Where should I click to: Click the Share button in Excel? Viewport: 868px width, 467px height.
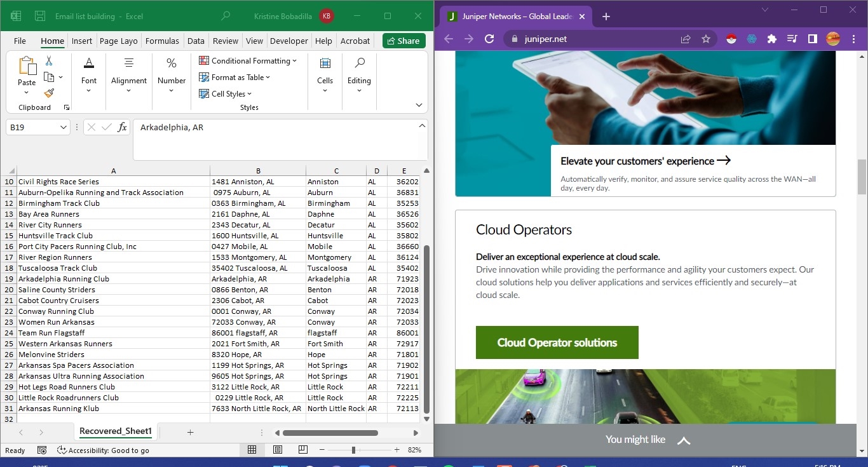click(x=404, y=41)
